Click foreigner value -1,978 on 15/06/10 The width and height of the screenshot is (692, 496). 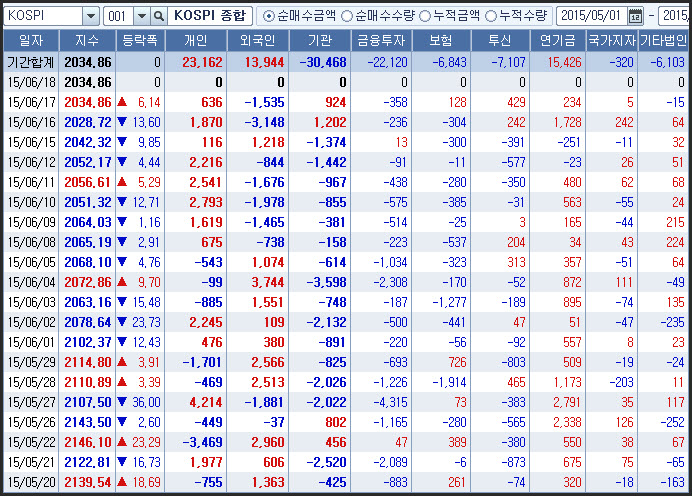264,203
